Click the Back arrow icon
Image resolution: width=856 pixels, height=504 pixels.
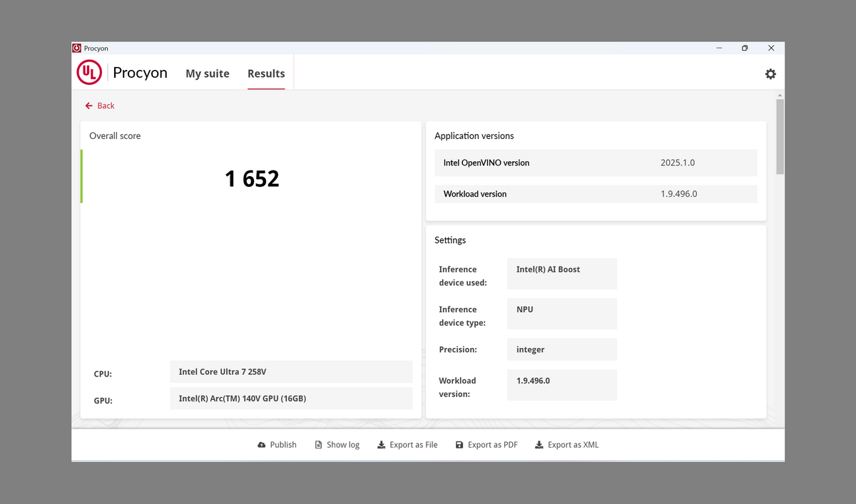click(89, 106)
